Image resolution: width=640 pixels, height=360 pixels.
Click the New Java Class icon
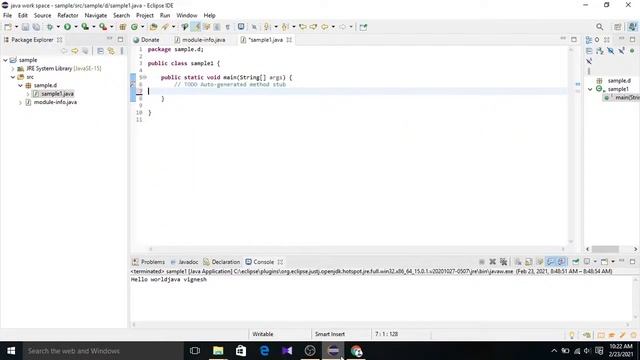[x=134, y=27]
